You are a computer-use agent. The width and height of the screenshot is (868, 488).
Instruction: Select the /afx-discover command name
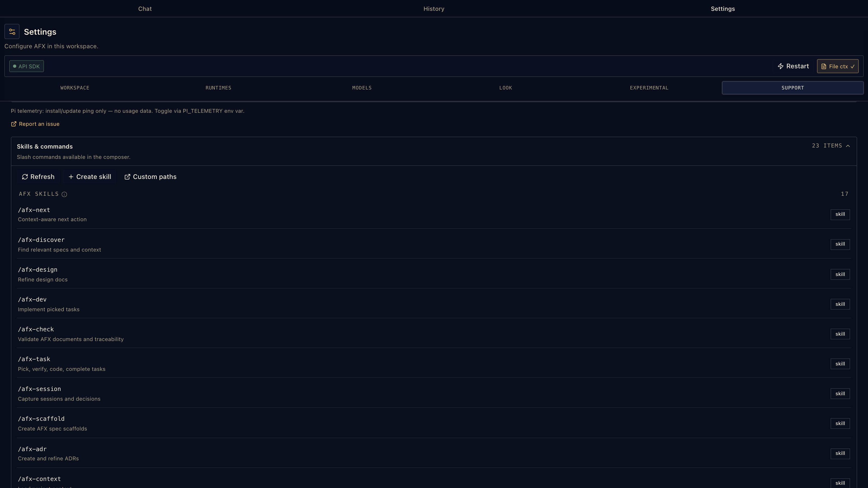41,240
